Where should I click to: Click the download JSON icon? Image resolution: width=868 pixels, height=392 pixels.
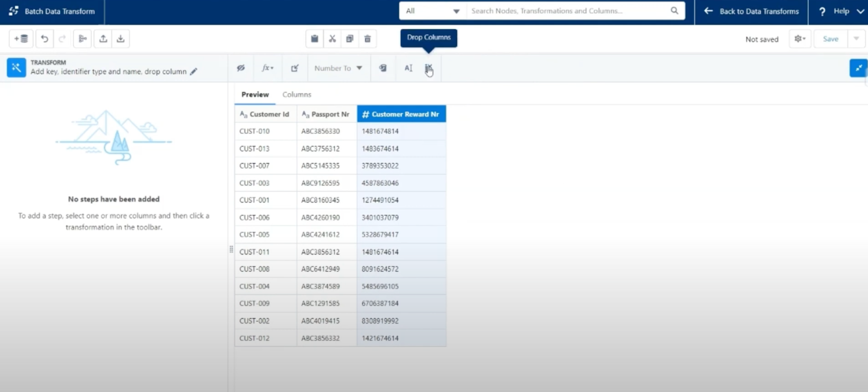(x=120, y=38)
